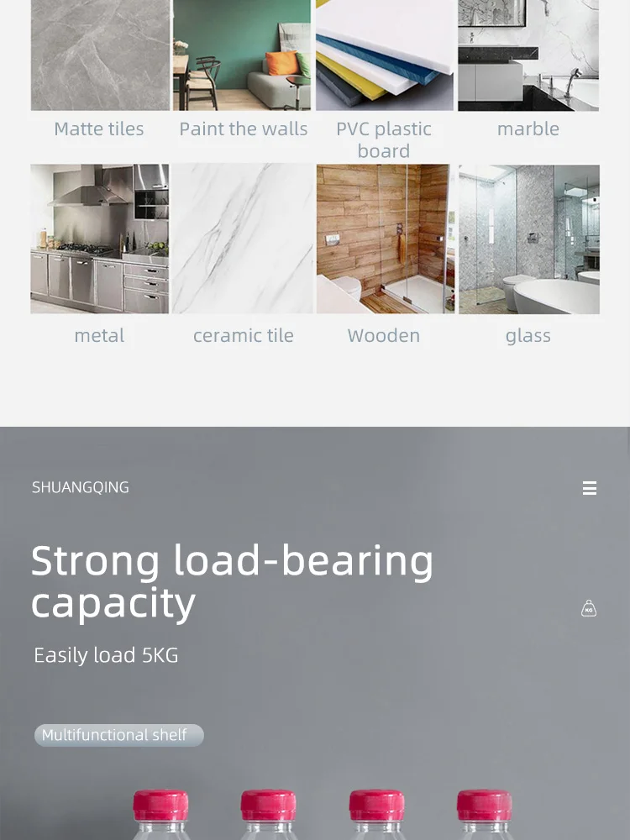Image resolution: width=630 pixels, height=840 pixels.
Task: Select the Matte tiles thumbnail
Action: tap(100, 55)
